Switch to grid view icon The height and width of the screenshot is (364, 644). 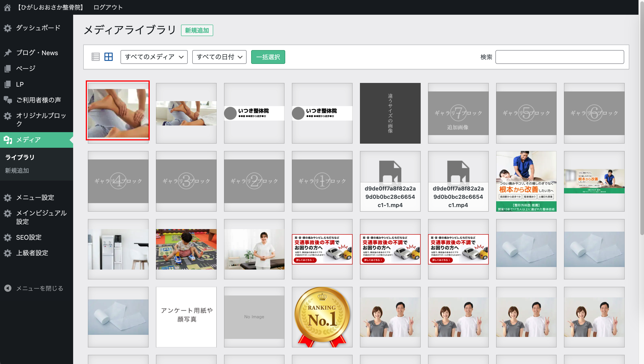coord(108,57)
